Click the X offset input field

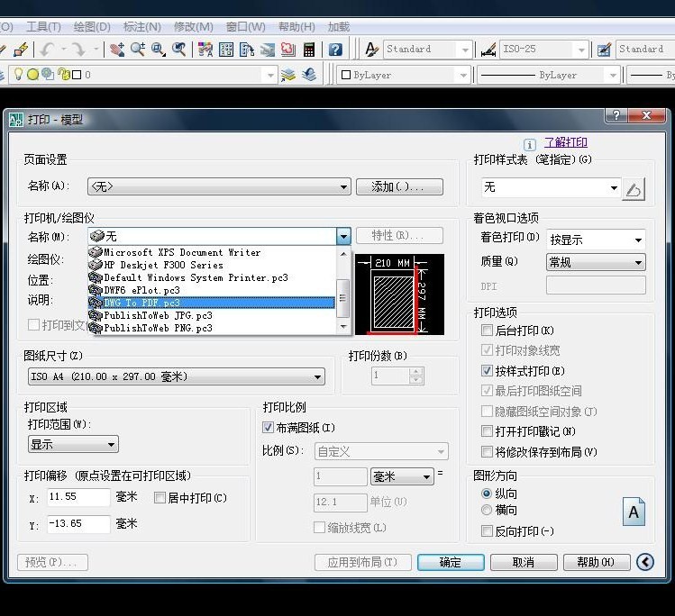coord(78,497)
